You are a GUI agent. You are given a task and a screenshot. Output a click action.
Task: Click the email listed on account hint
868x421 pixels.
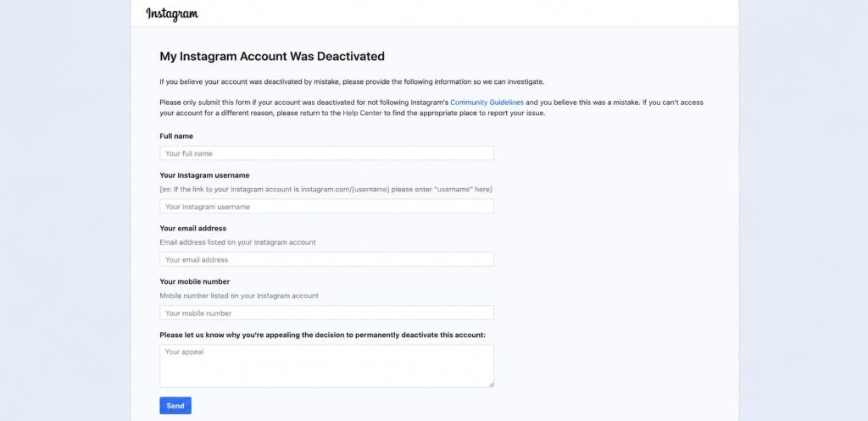(237, 242)
